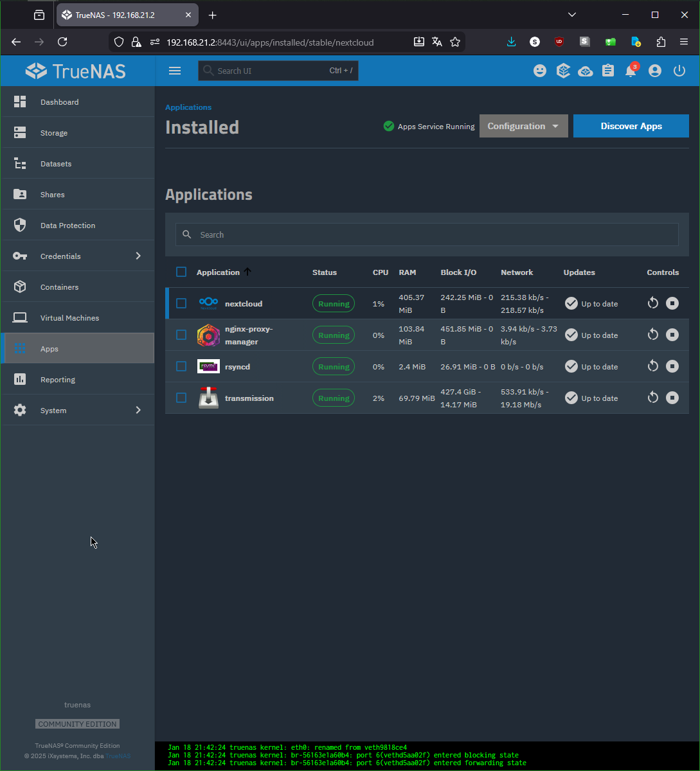Click the nextcloud app logo
The image size is (700, 771).
tap(208, 303)
